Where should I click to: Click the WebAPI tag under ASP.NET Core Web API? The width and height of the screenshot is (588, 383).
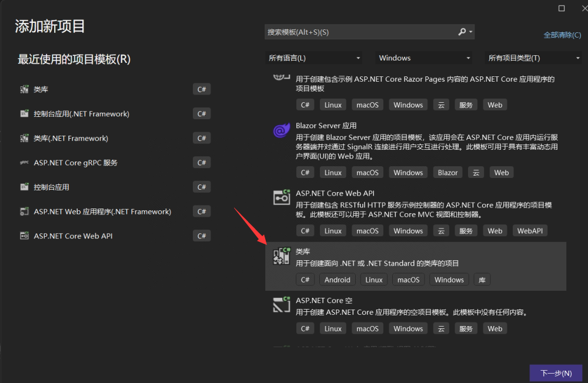pyautogui.click(x=530, y=231)
